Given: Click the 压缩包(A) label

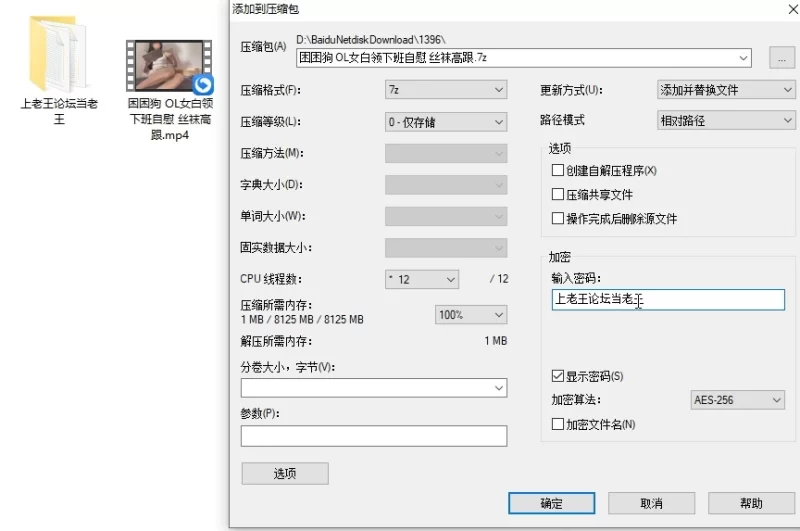Looking at the screenshot, I should pyautogui.click(x=263, y=47).
